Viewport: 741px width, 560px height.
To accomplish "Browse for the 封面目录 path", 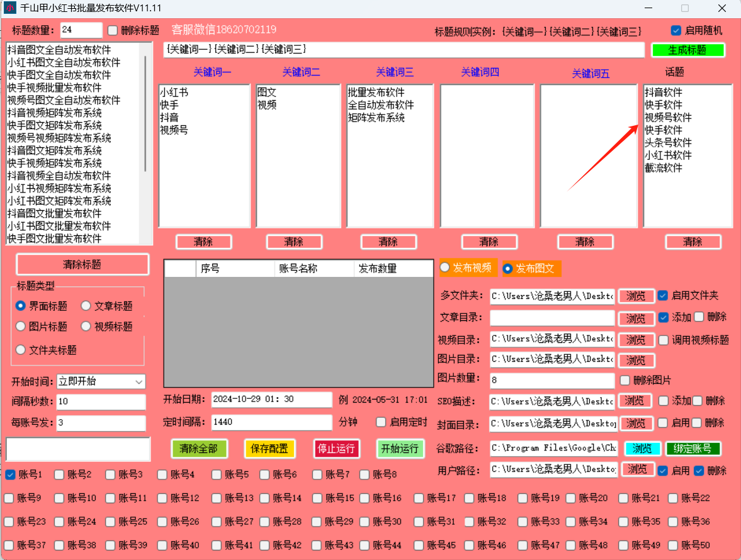I will (636, 424).
